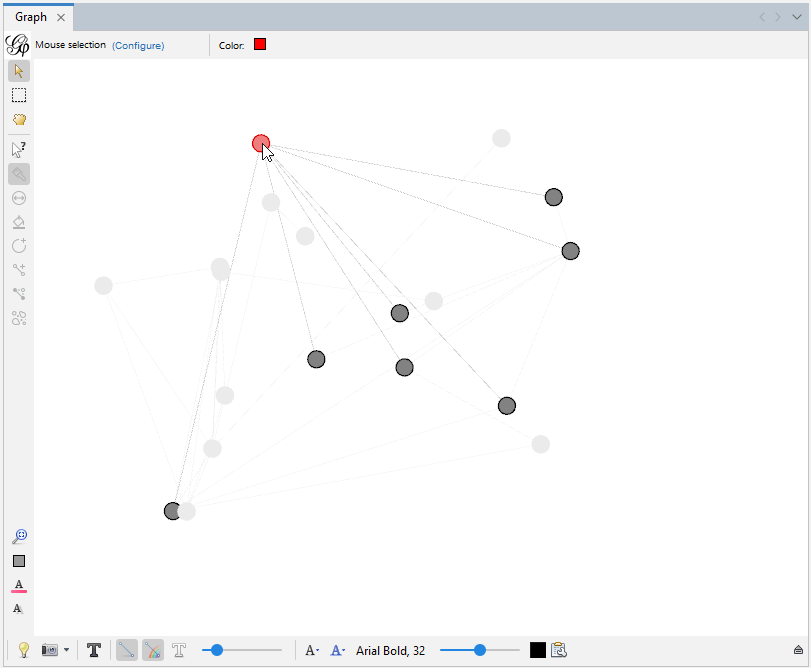
Task: Toggle edge label visibility
Action: tap(179, 650)
